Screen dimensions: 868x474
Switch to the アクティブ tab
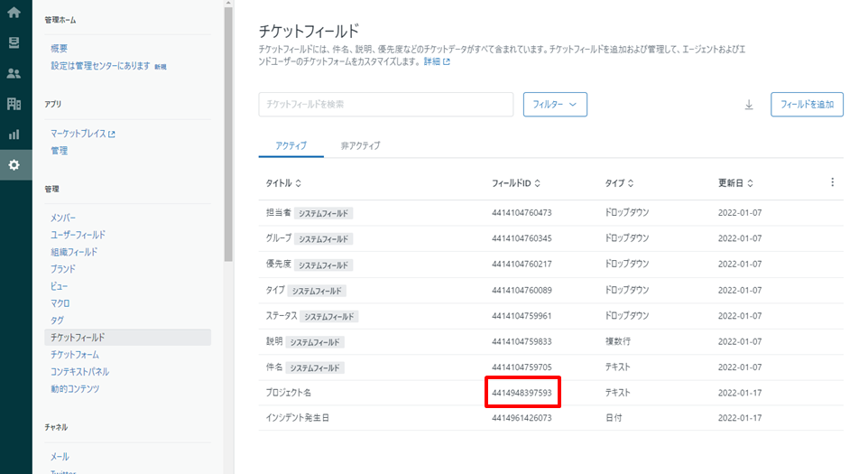291,145
